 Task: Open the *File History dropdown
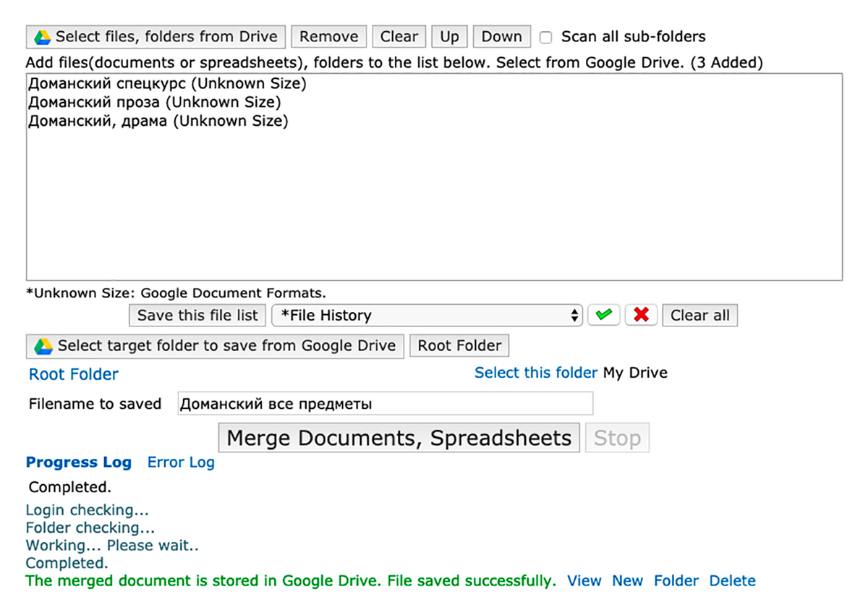pos(426,316)
